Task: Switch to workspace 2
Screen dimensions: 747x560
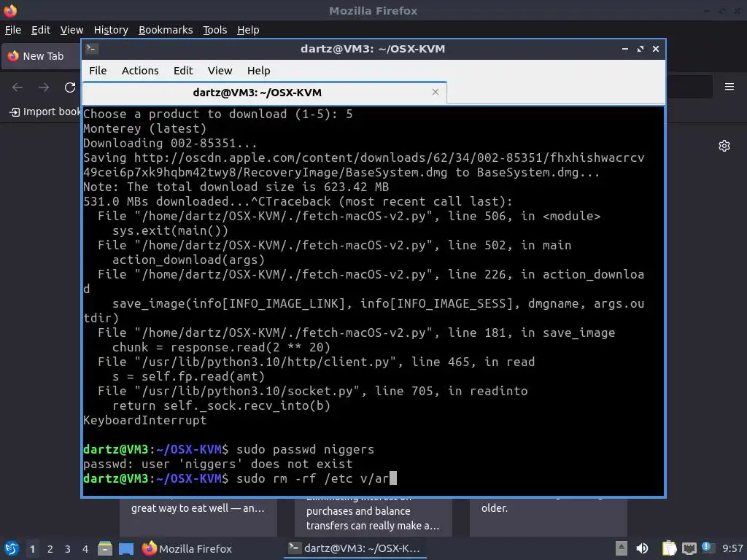Action: (50, 549)
